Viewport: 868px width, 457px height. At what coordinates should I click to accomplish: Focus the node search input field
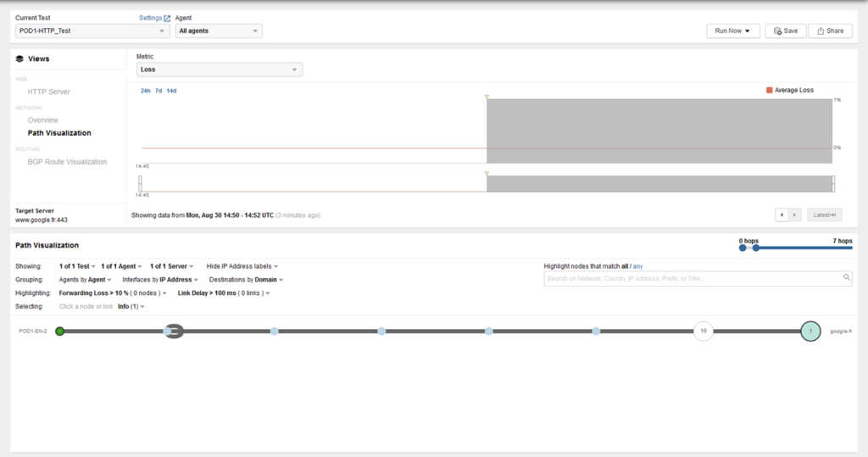pyautogui.click(x=691, y=277)
